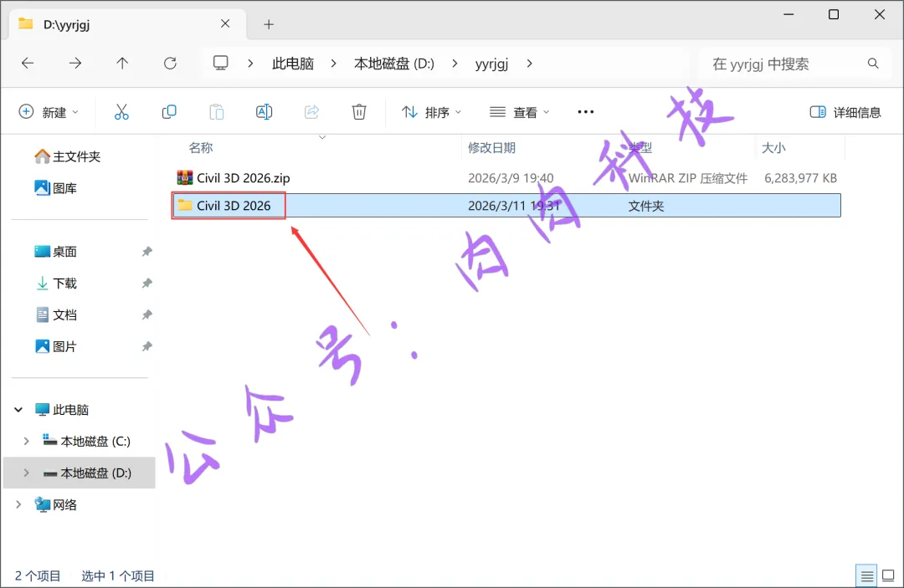Viewport: 904px width, 588px height.
Task: Click 本地磁盘 (D:) in the address bar
Action: click(394, 64)
